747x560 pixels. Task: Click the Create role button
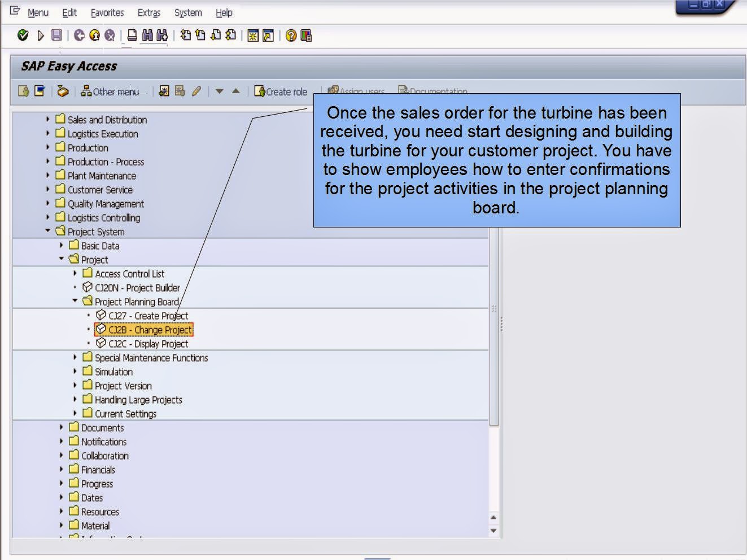click(x=282, y=91)
